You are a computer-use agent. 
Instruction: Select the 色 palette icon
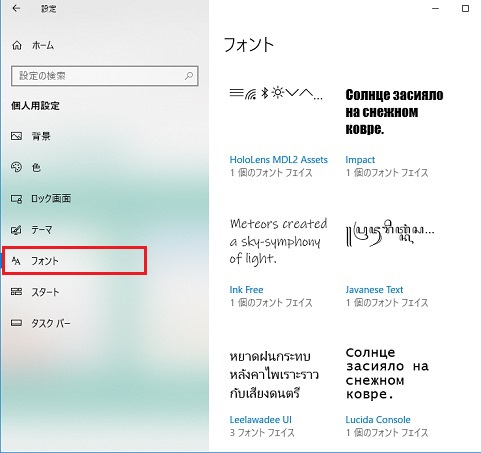tap(16, 167)
